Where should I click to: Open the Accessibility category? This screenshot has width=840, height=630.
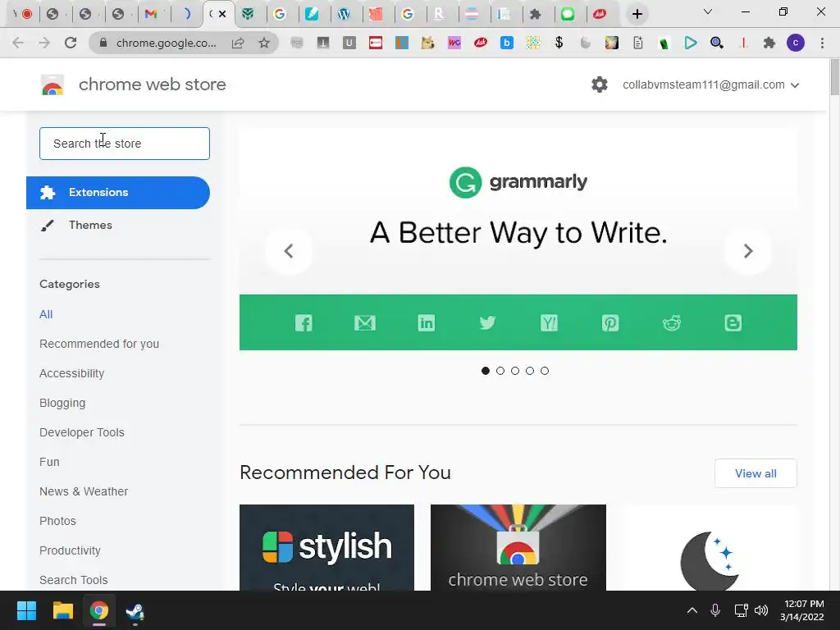point(72,373)
